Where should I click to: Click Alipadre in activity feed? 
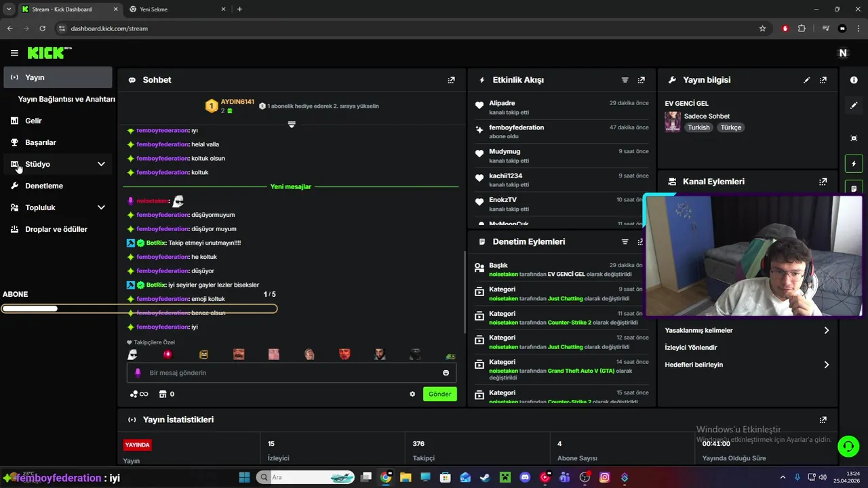[x=502, y=103]
